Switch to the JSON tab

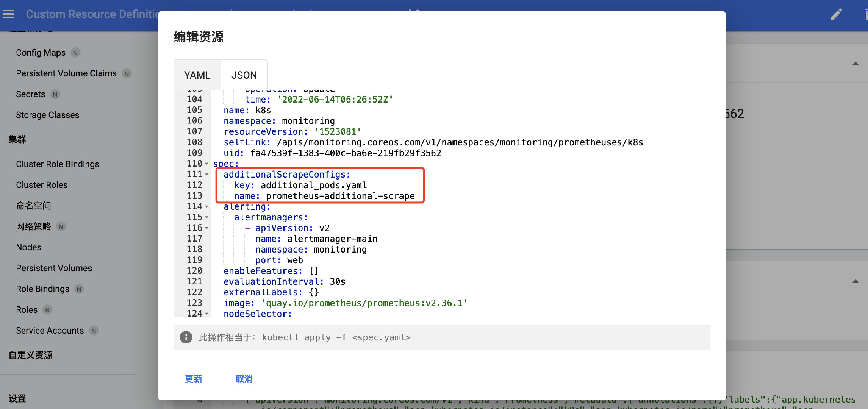tap(244, 75)
